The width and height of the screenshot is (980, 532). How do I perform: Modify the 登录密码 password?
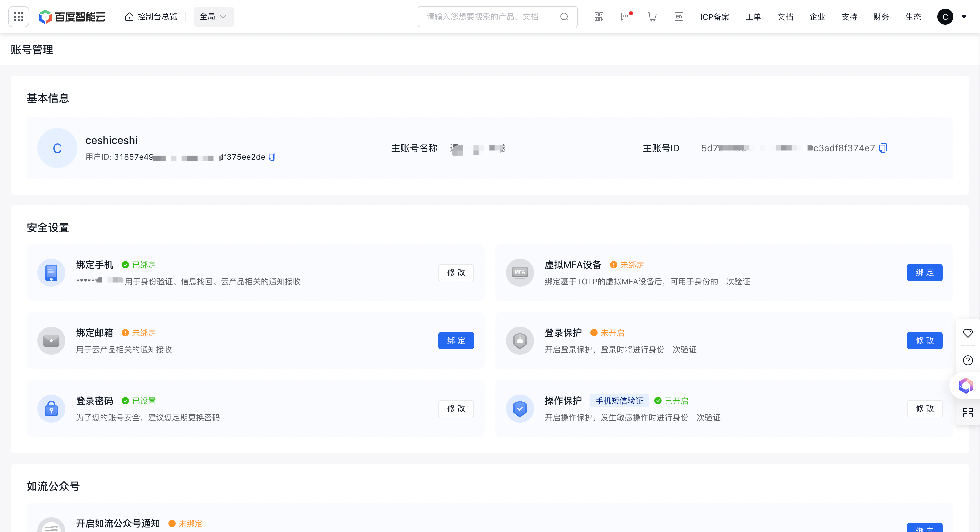pos(456,408)
